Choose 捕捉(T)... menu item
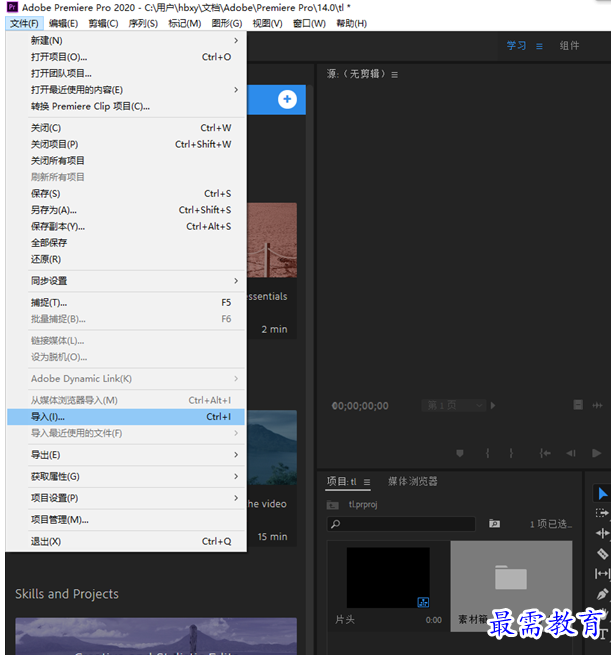The image size is (611, 655). [x=126, y=302]
